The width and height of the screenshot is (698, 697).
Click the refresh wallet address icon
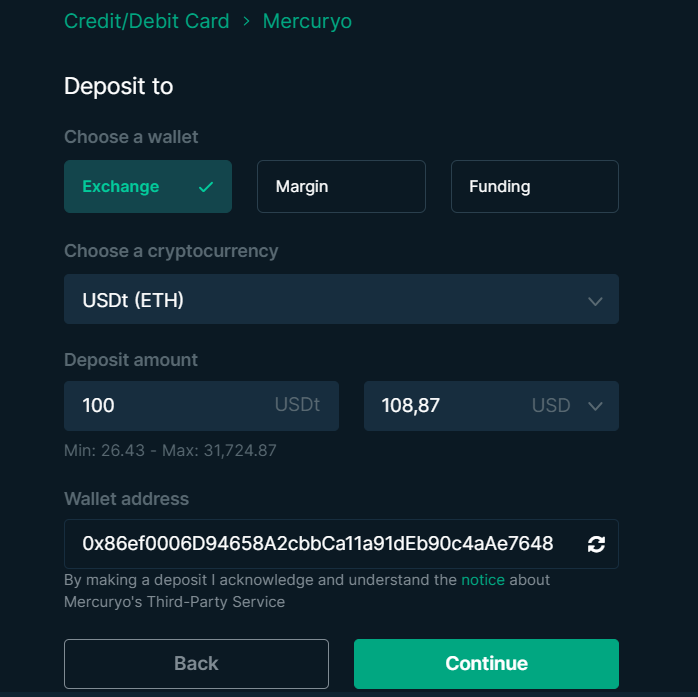[596, 544]
